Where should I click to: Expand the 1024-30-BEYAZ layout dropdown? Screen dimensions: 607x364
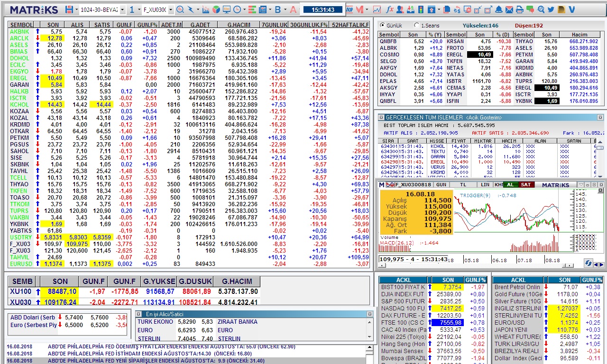coord(122,10)
